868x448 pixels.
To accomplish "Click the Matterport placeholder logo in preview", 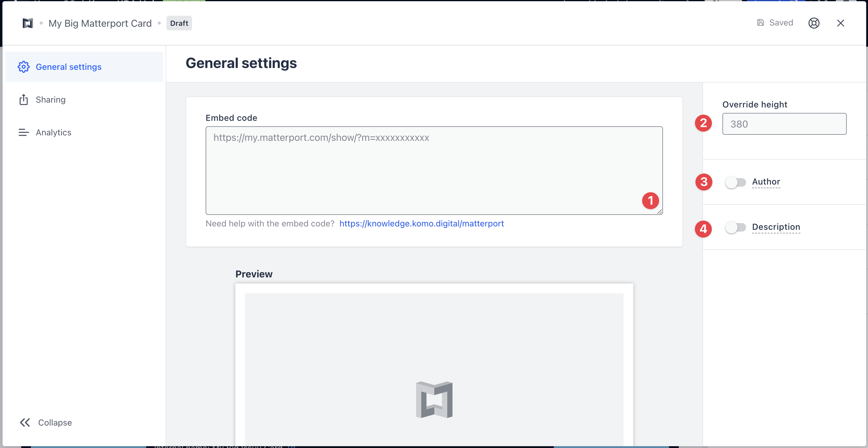I will (x=434, y=399).
